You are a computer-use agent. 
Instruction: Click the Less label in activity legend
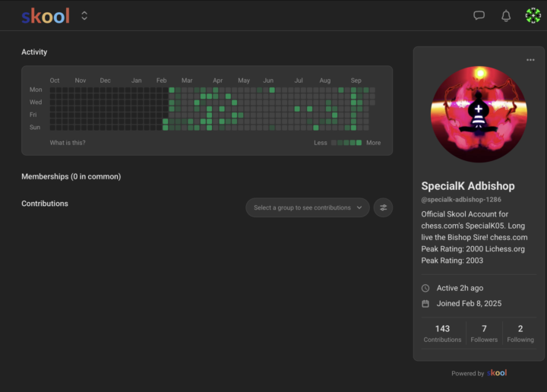click(321, 143)
